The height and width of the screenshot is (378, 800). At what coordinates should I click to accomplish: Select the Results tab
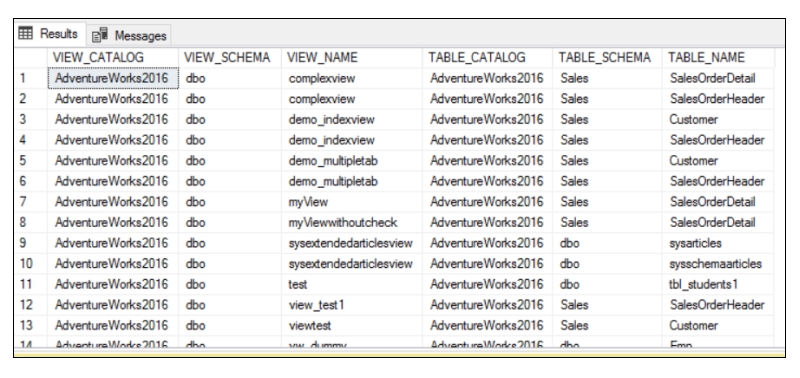tap(50, 34)
